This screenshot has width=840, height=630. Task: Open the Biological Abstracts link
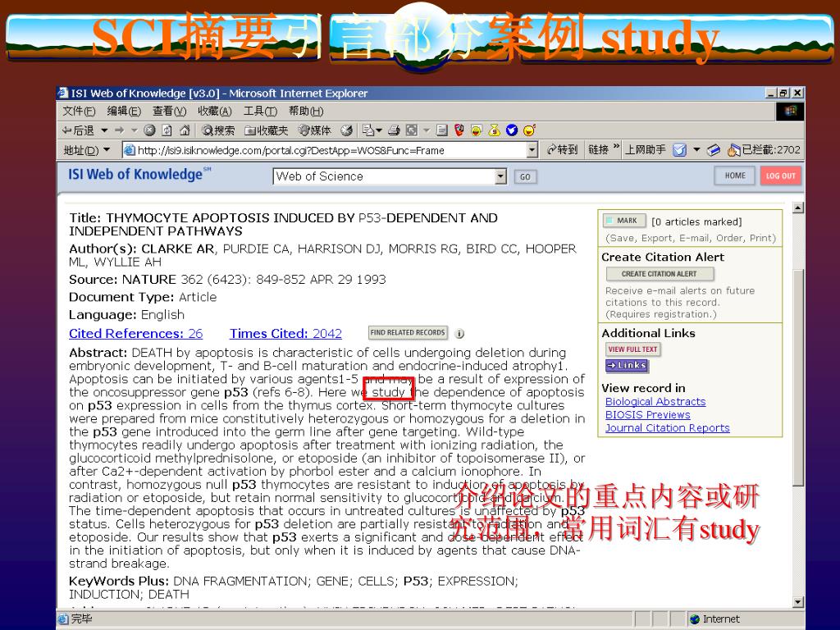coord(655,402)
